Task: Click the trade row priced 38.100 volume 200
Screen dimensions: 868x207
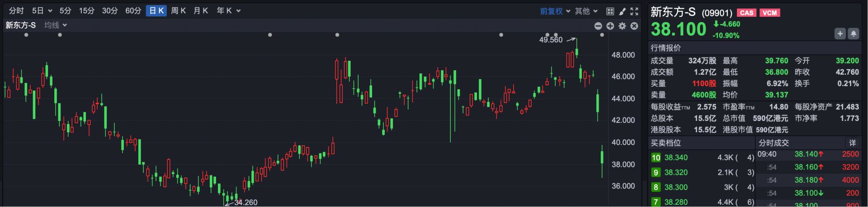Action: coord(809,193)
